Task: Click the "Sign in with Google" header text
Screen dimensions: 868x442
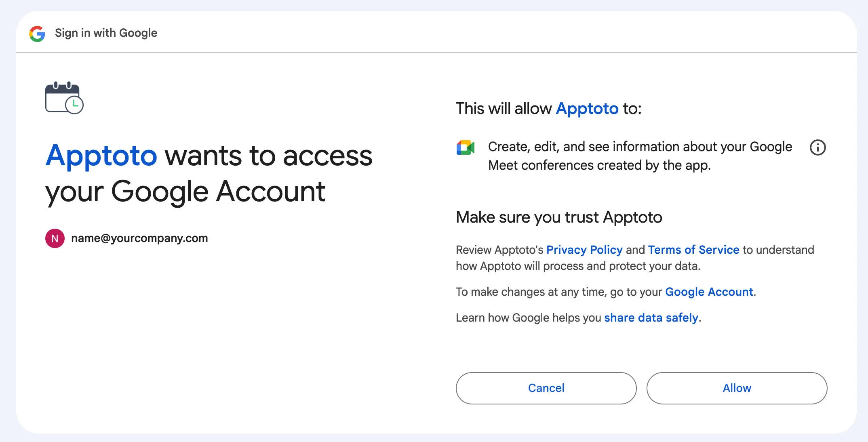Action: pyautogui.click(x=106, y=33)
